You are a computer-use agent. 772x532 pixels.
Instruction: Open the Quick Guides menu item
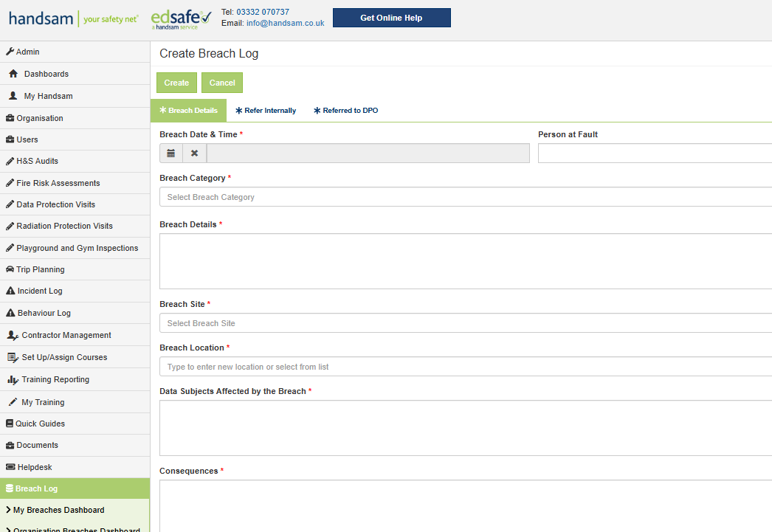pos(75,424)
